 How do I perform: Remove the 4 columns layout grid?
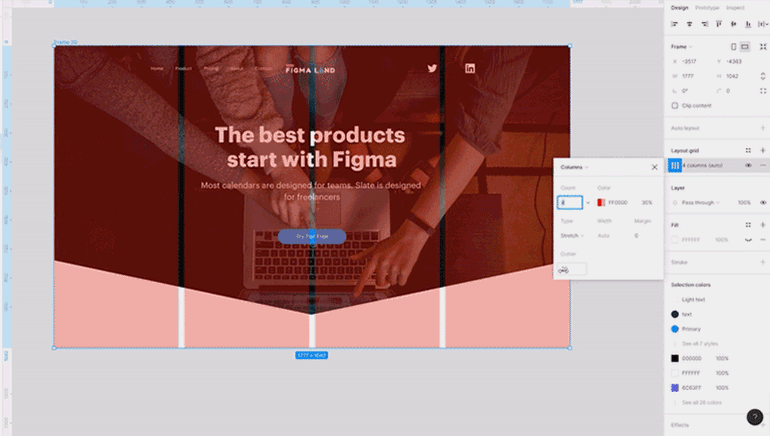click(763, 165)
